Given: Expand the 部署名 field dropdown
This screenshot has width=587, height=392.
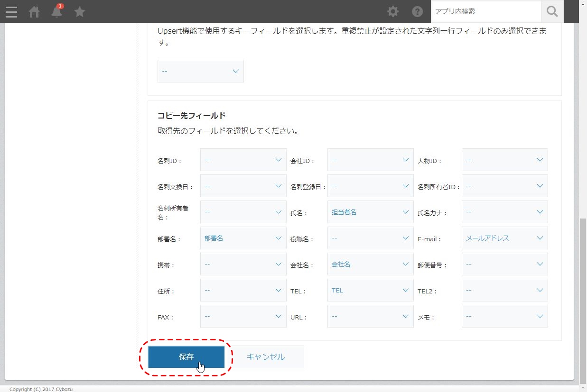Looking at the screenshot, I should pos(243,238).
